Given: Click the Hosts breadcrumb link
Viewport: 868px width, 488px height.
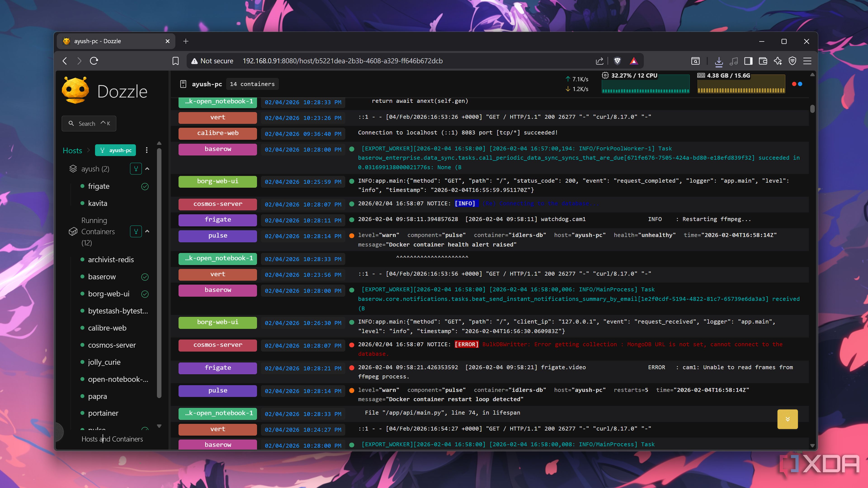Looking at the screenshot, I should point(72,150).
